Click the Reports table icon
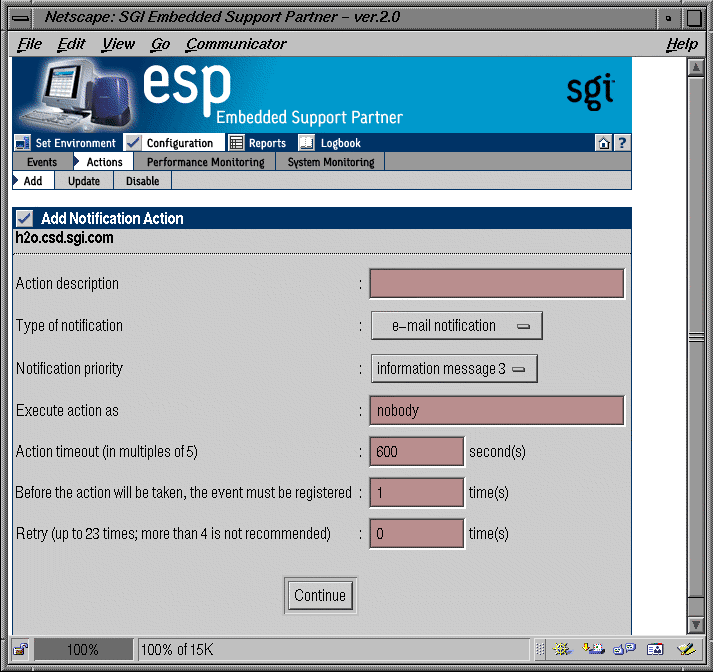This screenshot has width=713, height=672. [x=236, y=143]
